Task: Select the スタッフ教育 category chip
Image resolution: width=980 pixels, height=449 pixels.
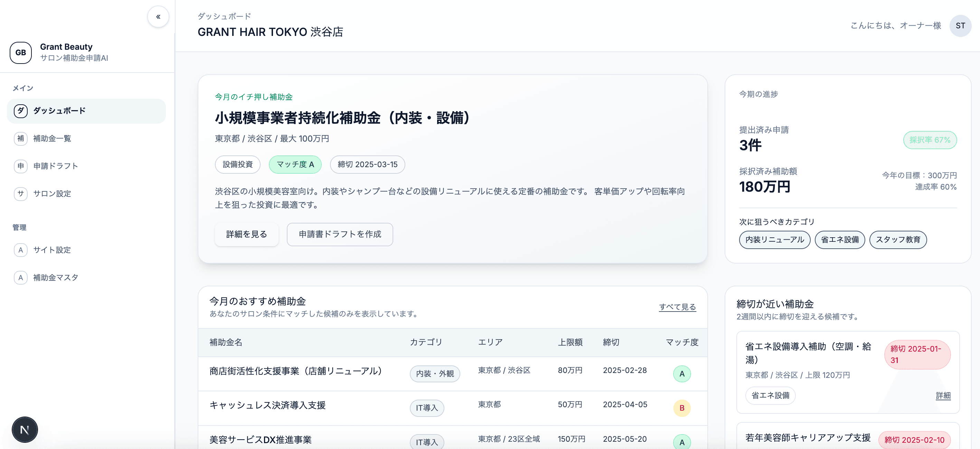Action: point(898,239)
